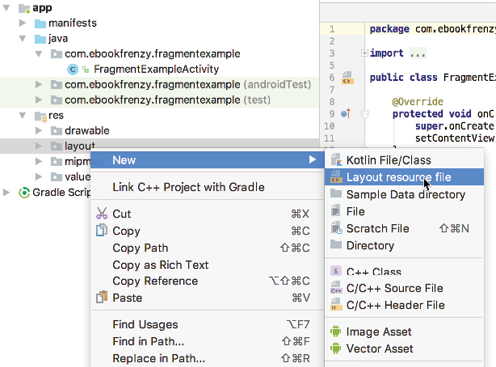Collapse the app module tree node
Screen dimensions: 496x367
(6, 8)
